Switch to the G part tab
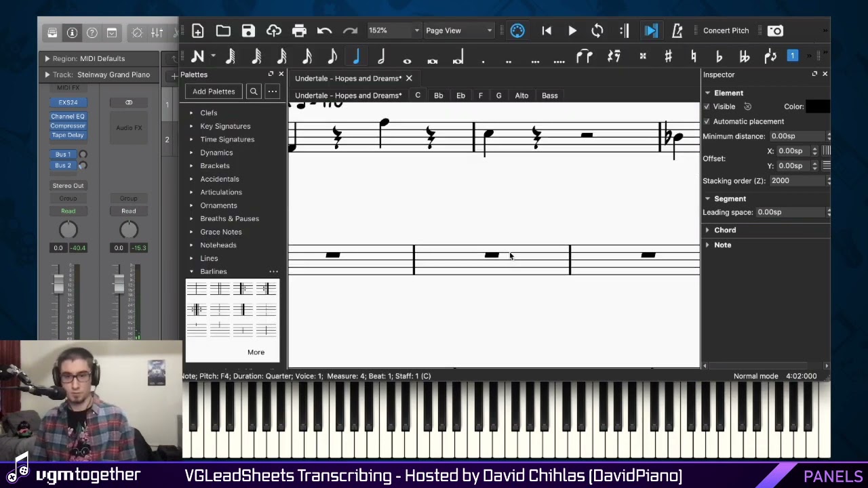Image resolution: width=868 pixels, height=488 pixels. (x=499, y=96)
